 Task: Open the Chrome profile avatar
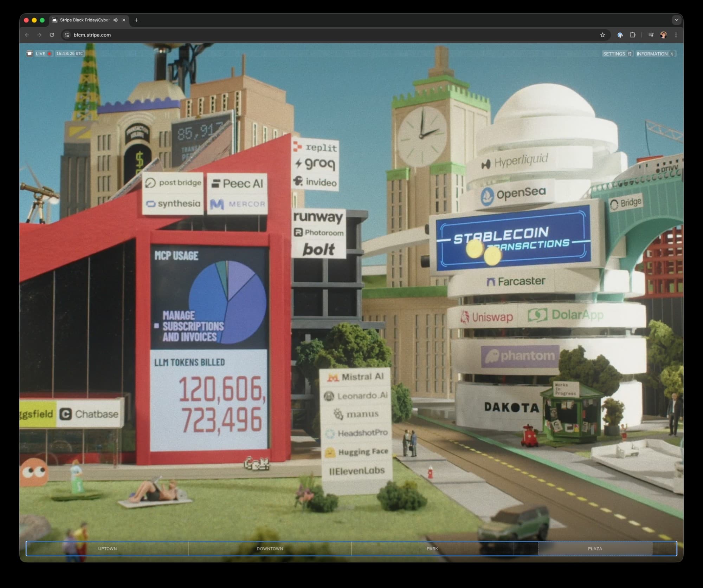click(x=663, y=35)
